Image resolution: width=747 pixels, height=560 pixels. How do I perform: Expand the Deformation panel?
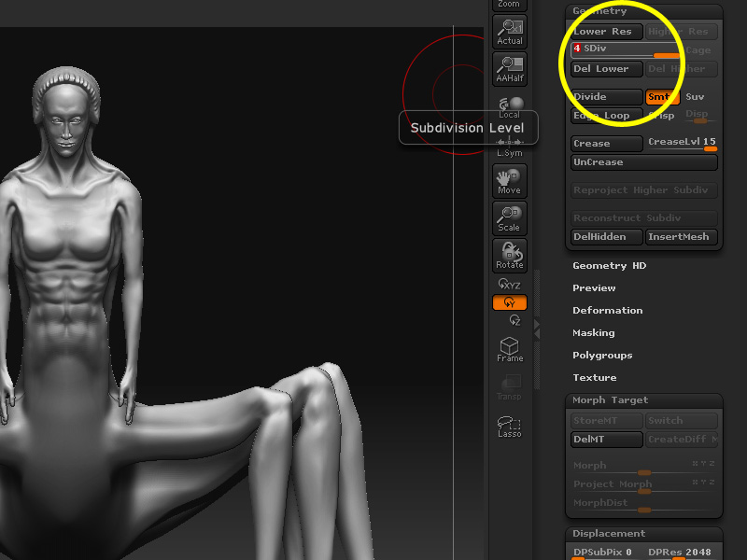pos(609,310)
